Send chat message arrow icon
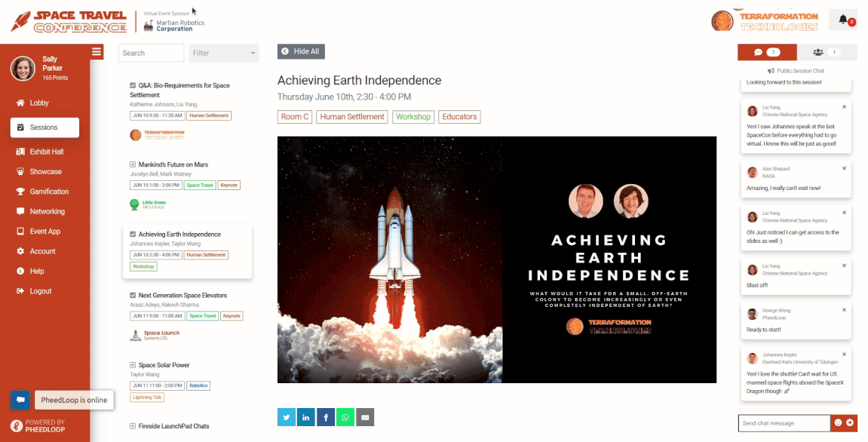The image size is (868, 442). 850,422
